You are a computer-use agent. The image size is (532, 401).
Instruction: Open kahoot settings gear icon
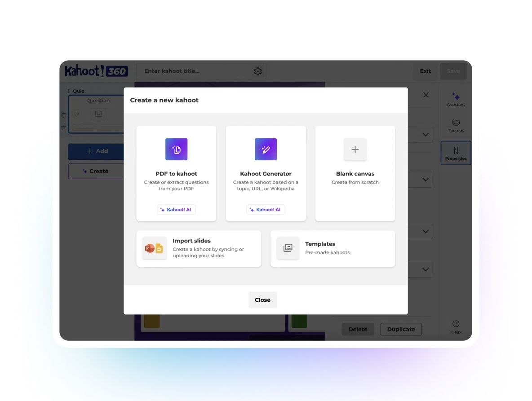point(258,71)
